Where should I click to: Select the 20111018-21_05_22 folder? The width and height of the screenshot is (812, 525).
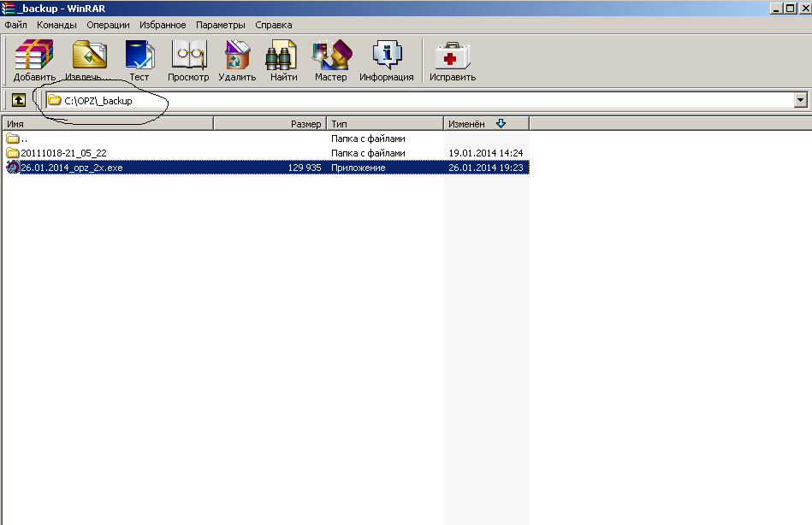tap(63, 153)
